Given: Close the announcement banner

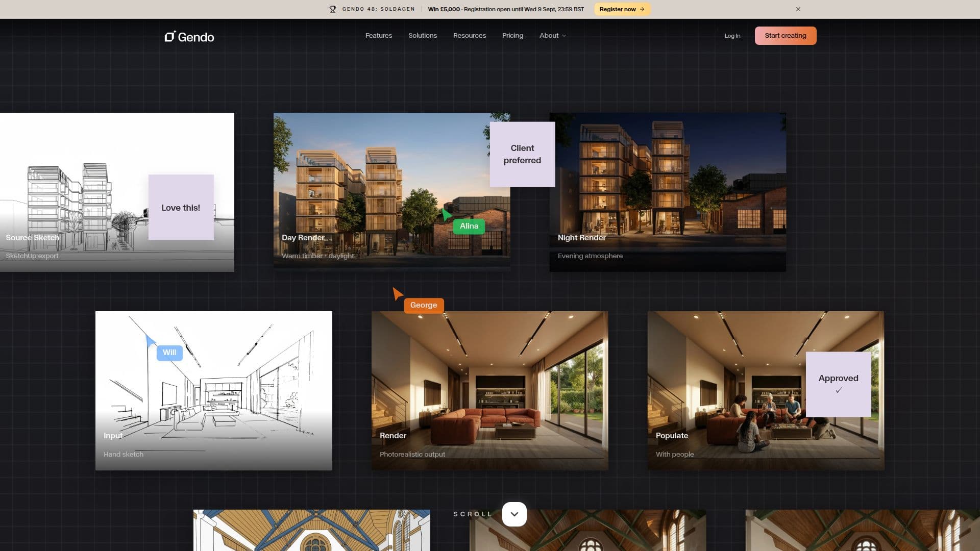Looking at the screenshot, I should pyautogui.click(x=798, y=9).
